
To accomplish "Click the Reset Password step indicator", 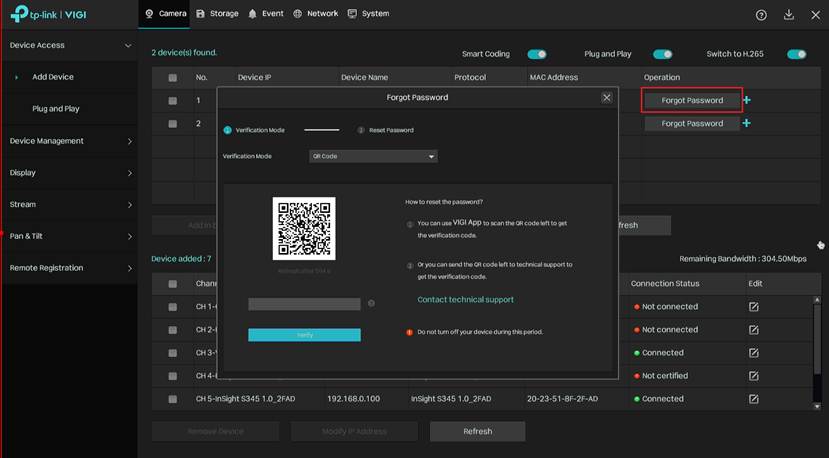I will click(x=386, y=130).
